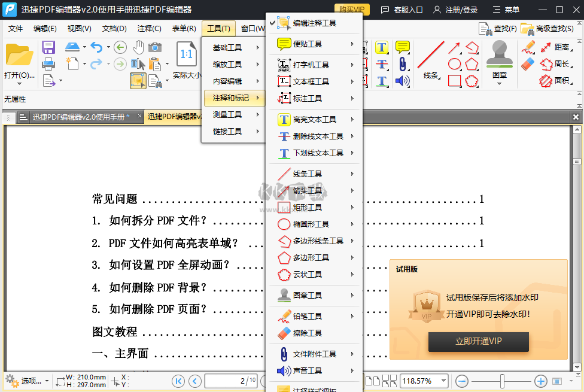Open the zoom percentage 118.57% dropdown
The height and width of the screenshot is (392, 584).
[443, 381]
